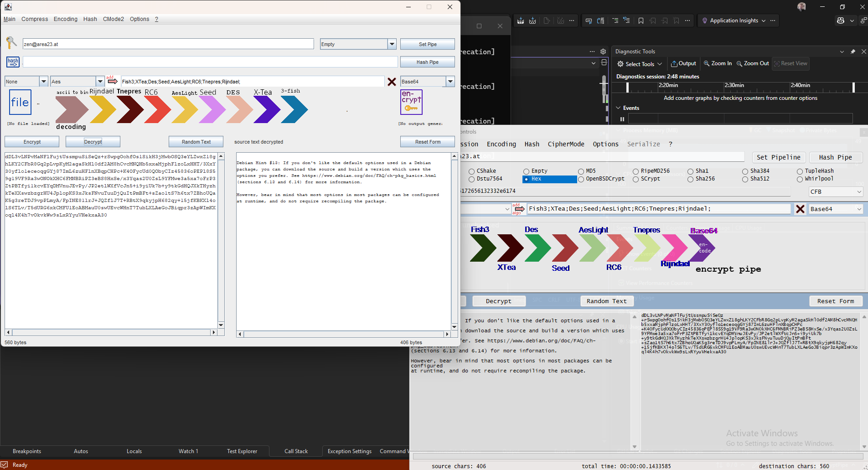Open the Empty dropdown in left window
Image resolution: width=868 pixels, height=470 pixels.
[x=392, y=44]
